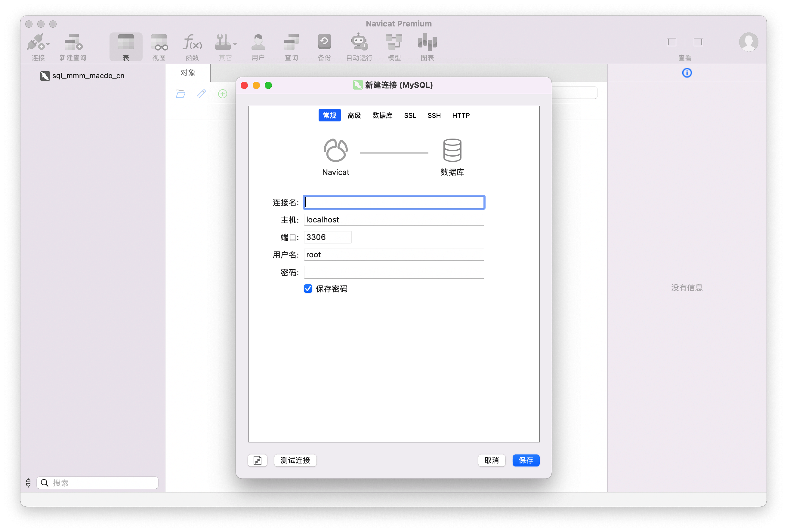This screenshot has height=532, width=787.
Task: Open the 备份 (Backup) toolbar icon
Action: tap(324, 42)
